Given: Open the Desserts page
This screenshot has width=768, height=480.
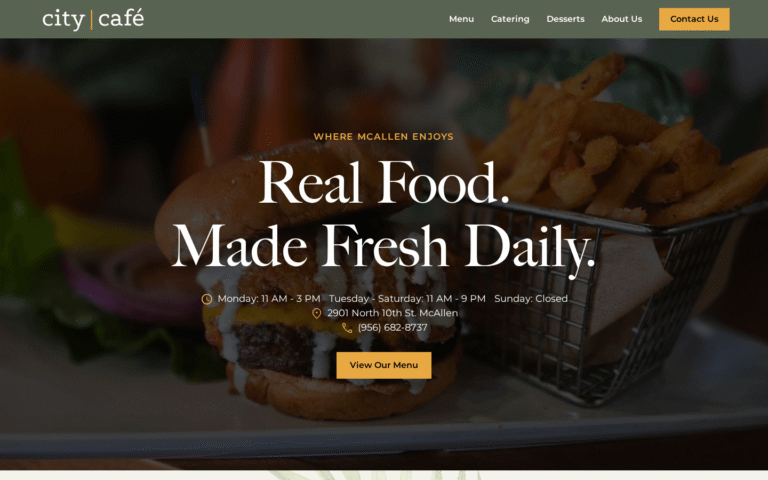Looking at the screenshot, I should pos(565,19).
